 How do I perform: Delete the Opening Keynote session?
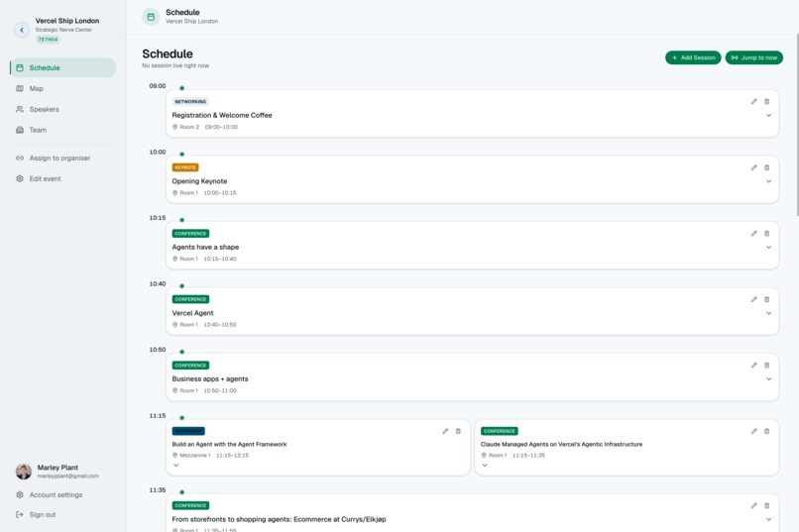(x=767, y=167)
